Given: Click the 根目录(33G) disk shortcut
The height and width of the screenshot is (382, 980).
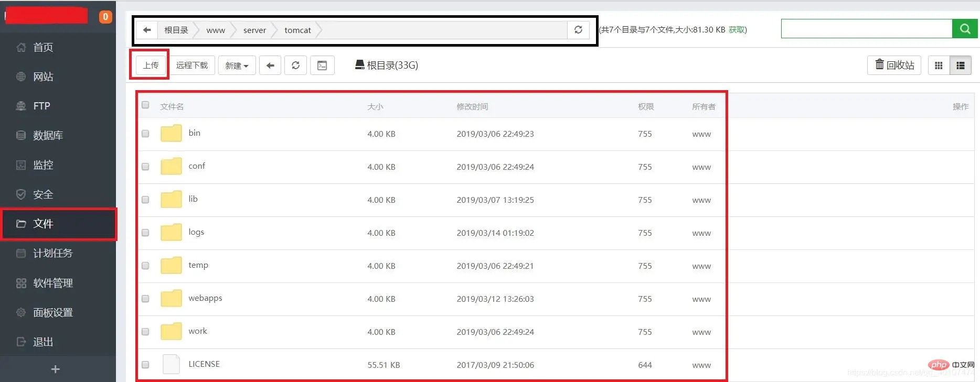Looking at the screenshot, I should coord(387,65).
